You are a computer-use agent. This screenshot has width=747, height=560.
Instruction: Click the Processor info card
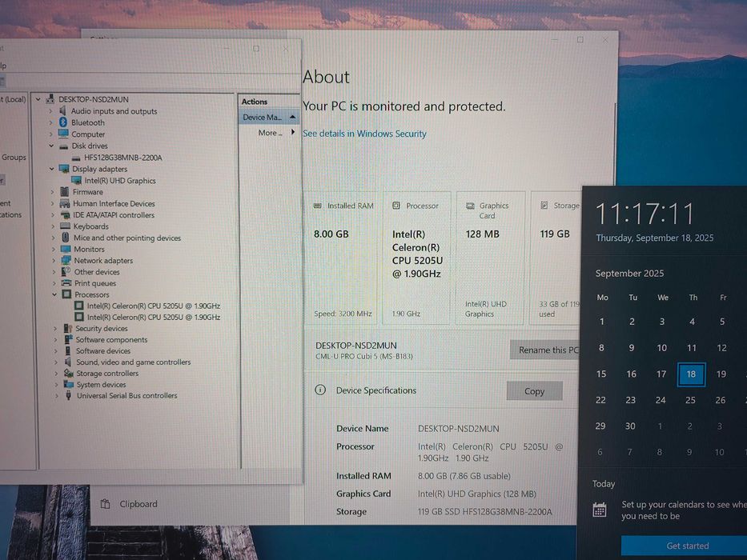pyautogui.click(x=417, y=258)
